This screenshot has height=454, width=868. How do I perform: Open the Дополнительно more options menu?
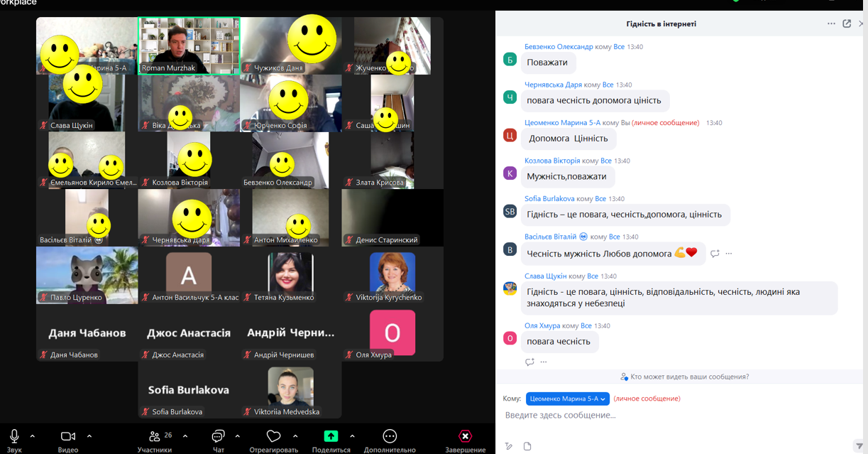pyautogui.click(x=389, y=436)
